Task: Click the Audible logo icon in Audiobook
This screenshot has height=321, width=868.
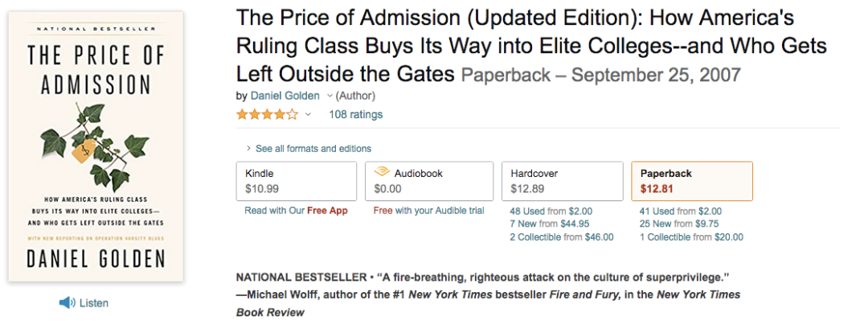Action: point(382,173)
